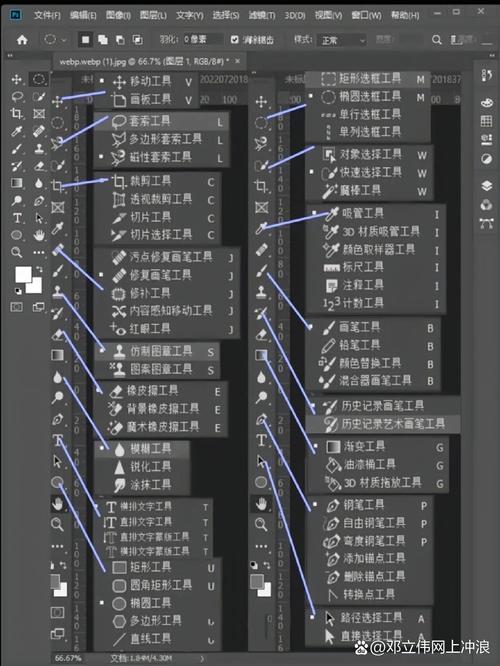Open the Color panel palette icon
Image resolution: width=500 pixels, height=666 pixels.
click(x=486, y=102)
